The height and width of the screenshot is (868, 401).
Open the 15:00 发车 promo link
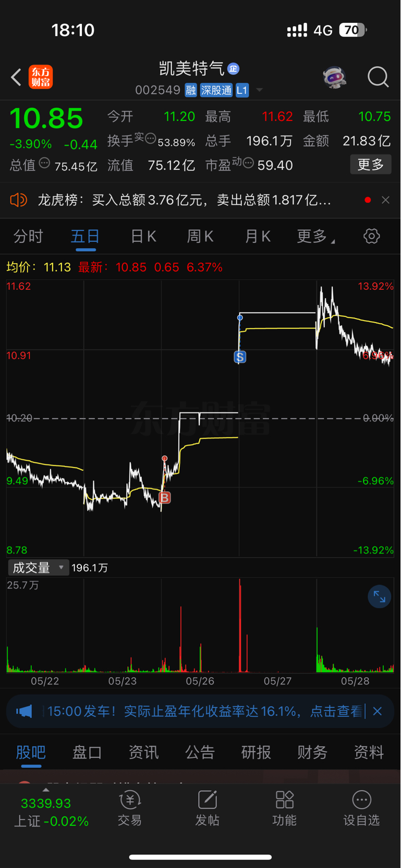coord(204,711)
